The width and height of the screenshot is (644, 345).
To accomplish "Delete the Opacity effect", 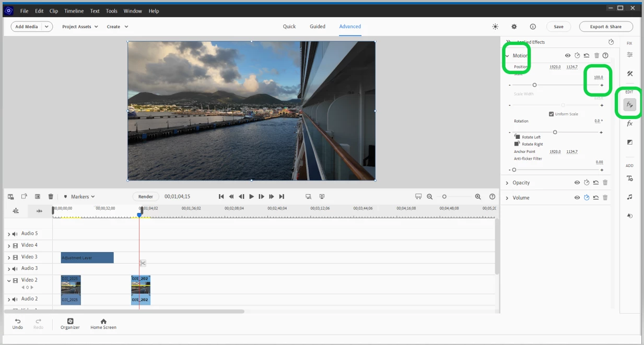I will (x=605, y=183).
